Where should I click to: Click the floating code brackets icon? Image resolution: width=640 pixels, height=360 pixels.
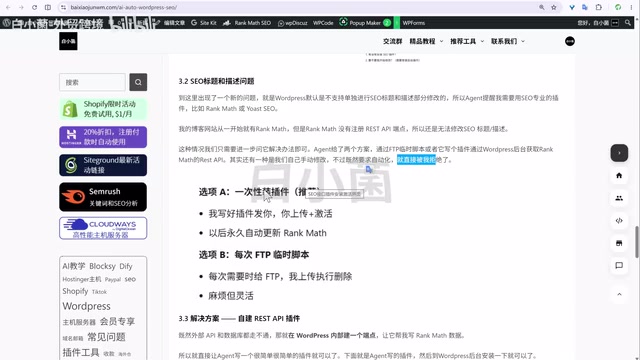coord(619,220)
